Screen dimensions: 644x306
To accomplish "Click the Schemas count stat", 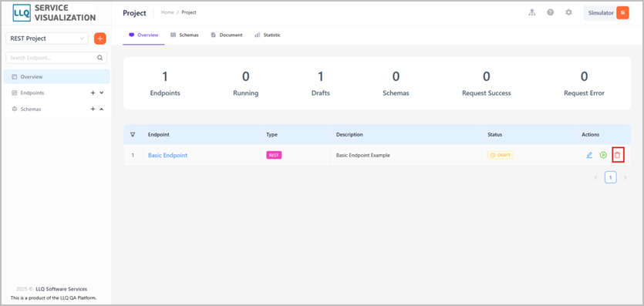I will (x=396, y=83).
